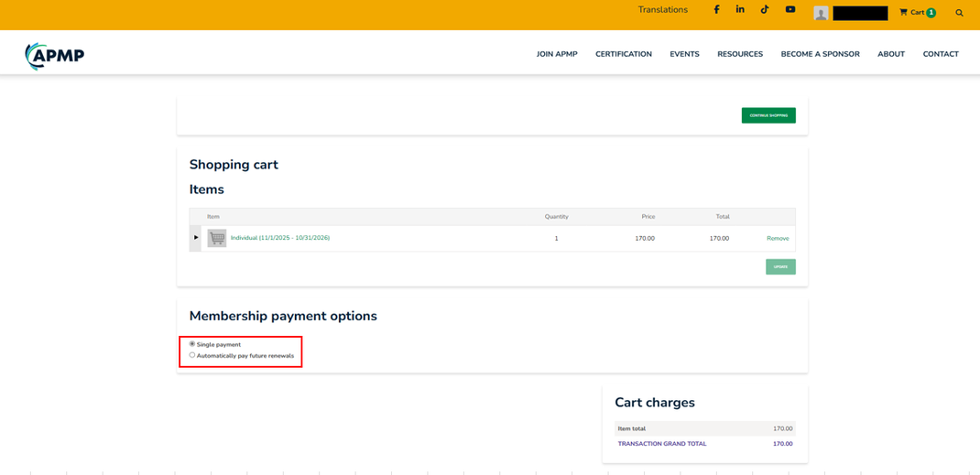This screenshot has height=475, width=980.
Task: Open the Join APMP menu
Action: (x=556, y=54)
